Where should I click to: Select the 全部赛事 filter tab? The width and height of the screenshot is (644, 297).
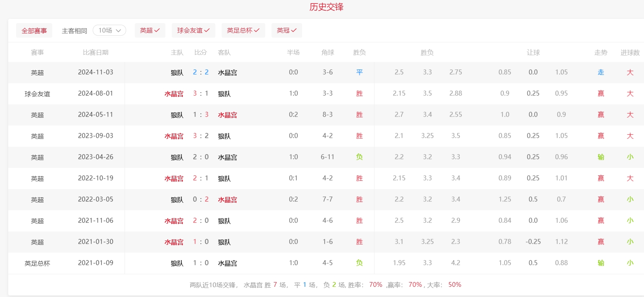coord(34,31)
